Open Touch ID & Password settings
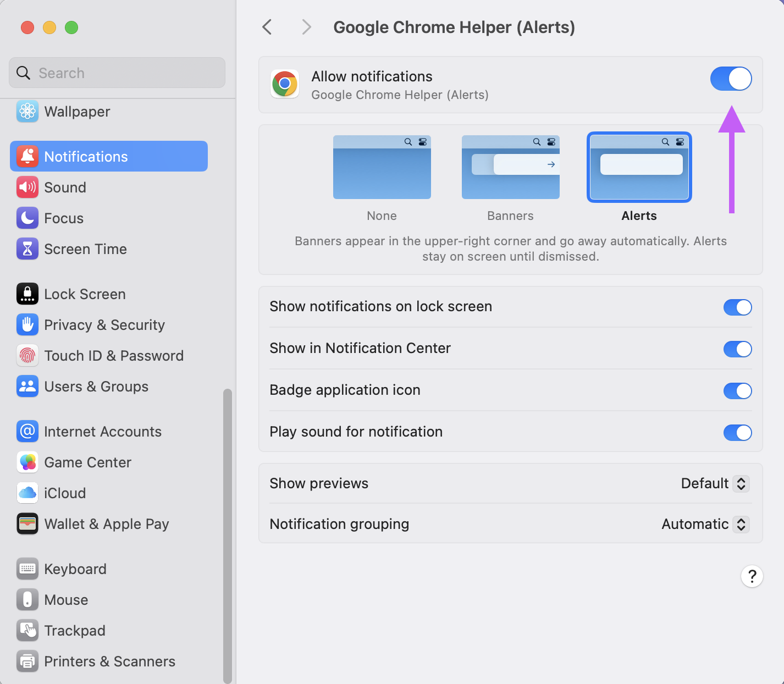 [109, 355]
